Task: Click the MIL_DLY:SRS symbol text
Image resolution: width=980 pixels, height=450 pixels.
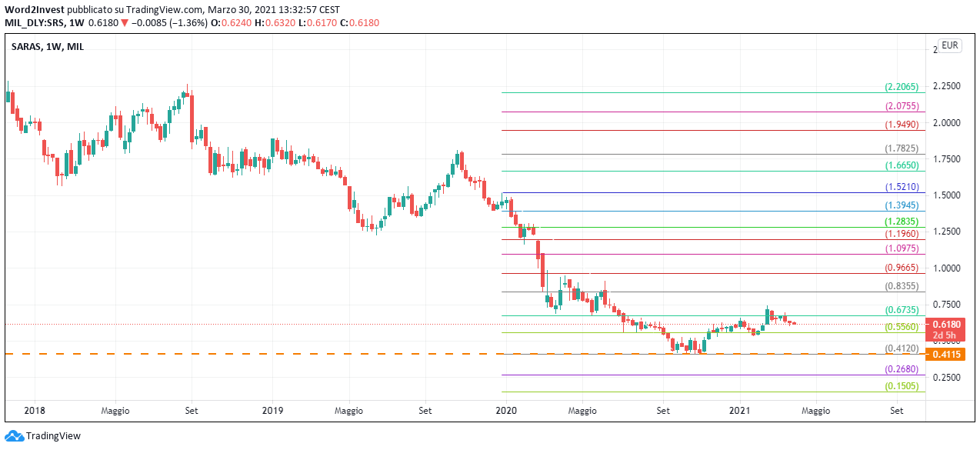Action: coord(36,23)
